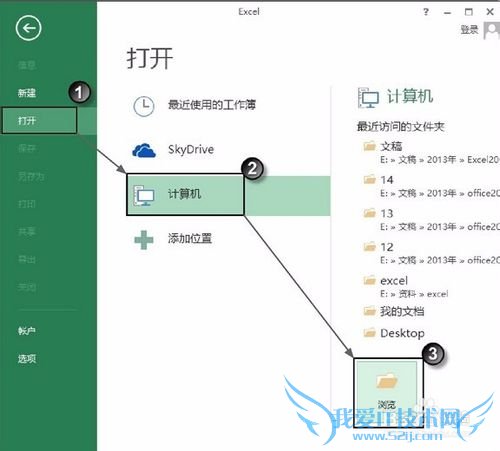500x451 pixels.
Task: Choose 保存 from the sidebar
Action: point(27,148)
